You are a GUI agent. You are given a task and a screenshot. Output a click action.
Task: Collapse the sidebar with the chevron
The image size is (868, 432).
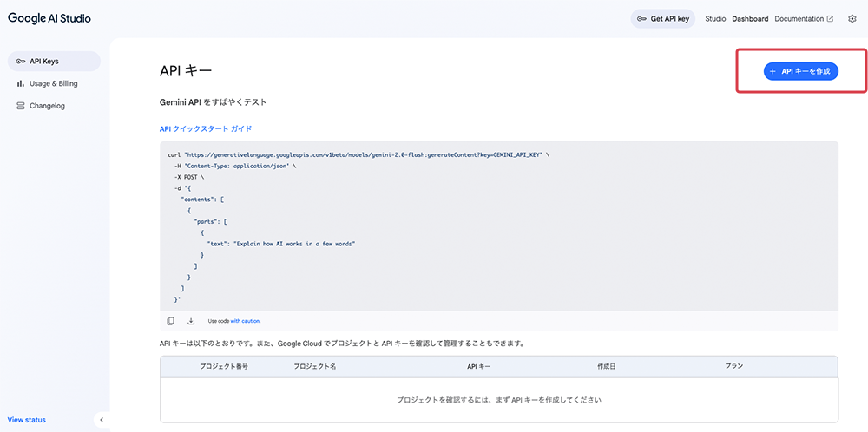tap(102, 420)
